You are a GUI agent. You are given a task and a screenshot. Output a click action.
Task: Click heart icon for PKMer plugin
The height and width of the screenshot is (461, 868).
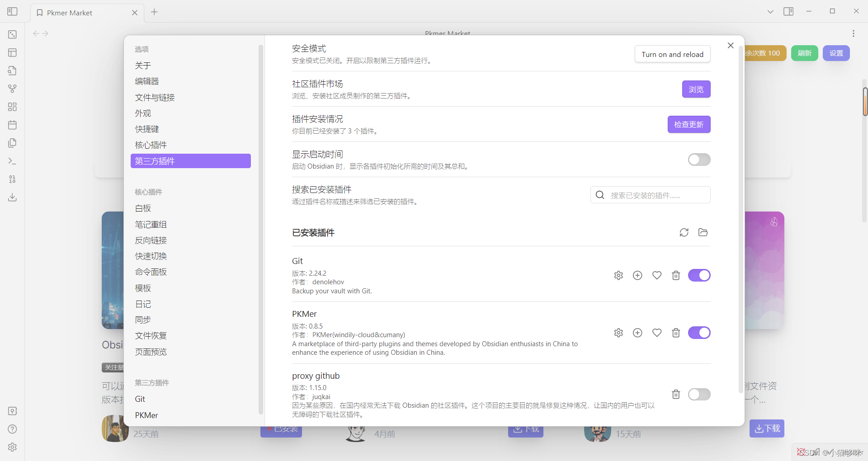(657, 333)
